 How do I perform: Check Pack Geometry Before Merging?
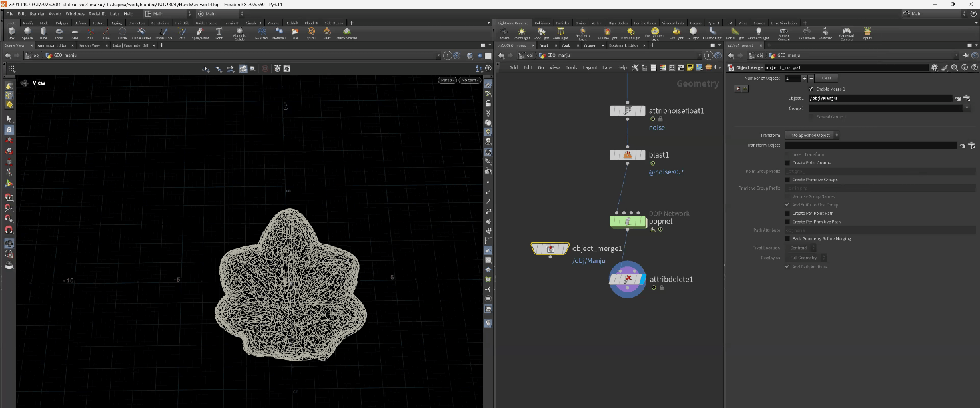pos(787,238)
